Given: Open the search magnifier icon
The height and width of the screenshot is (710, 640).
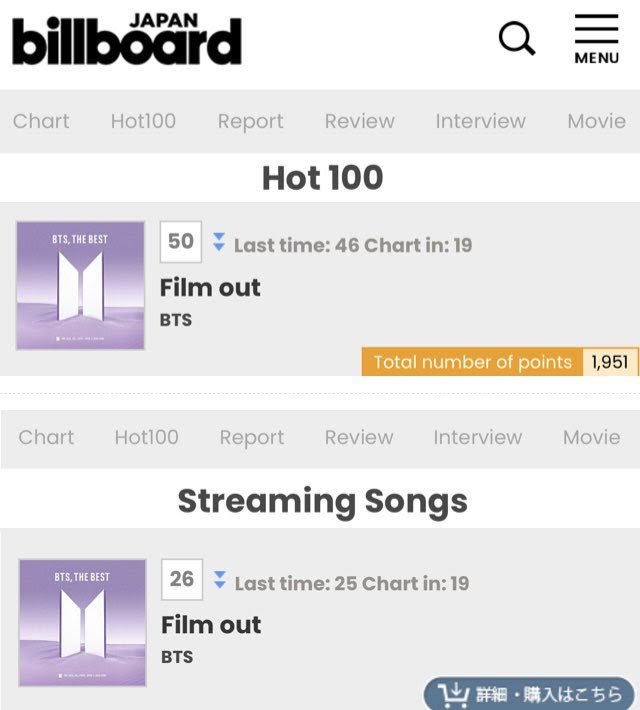Looking at the screenshot, I should tap(516, 39).
